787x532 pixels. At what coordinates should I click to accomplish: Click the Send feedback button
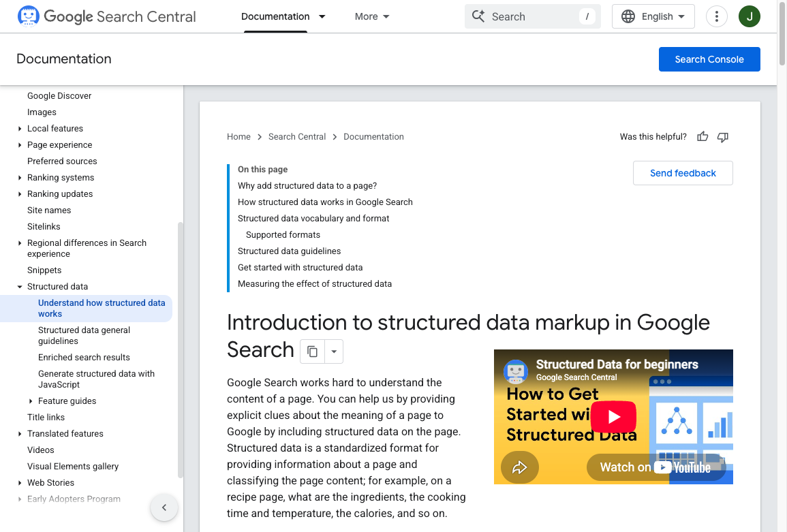[x=683, y=173]
